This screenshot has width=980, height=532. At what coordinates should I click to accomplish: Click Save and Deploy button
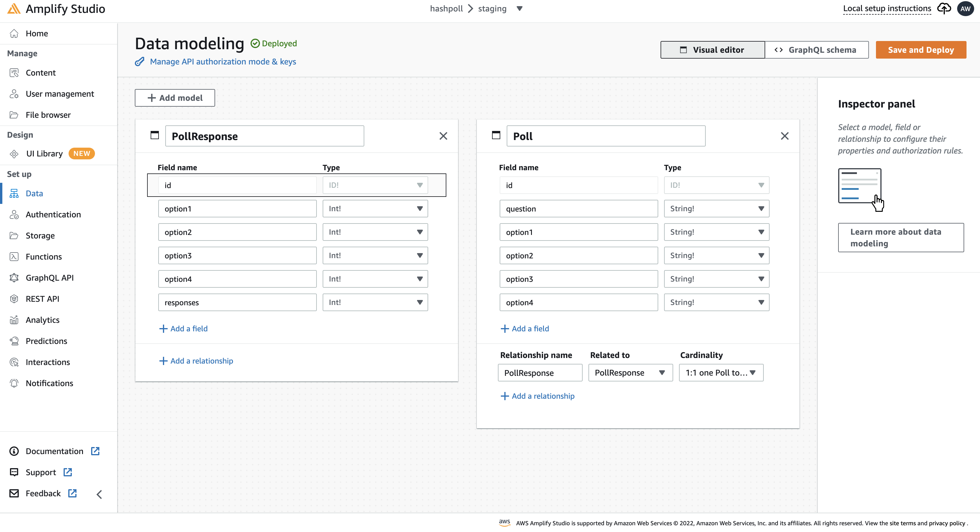tap(921, 50)
